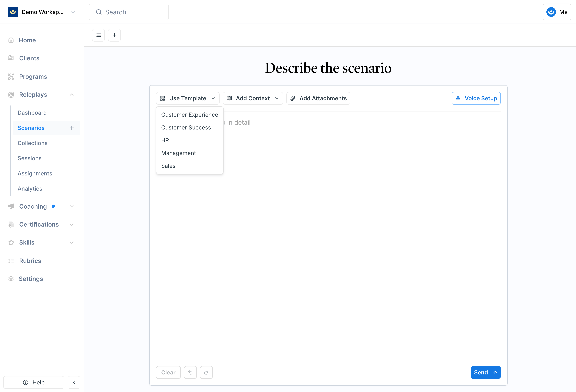This screenshot has height=392, width=576.
Task: Send the scenario description
Action: (486, 372)
